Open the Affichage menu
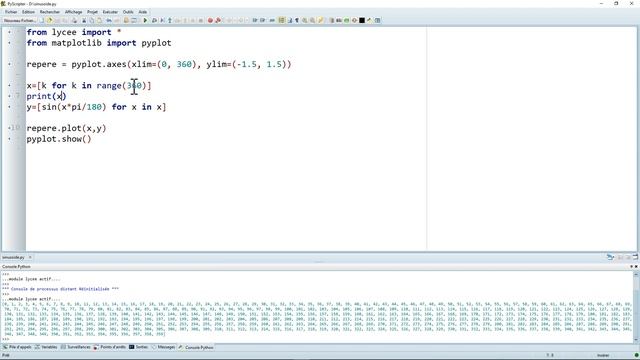The width and height of the screenshot is (640, 360). point(73,12)
